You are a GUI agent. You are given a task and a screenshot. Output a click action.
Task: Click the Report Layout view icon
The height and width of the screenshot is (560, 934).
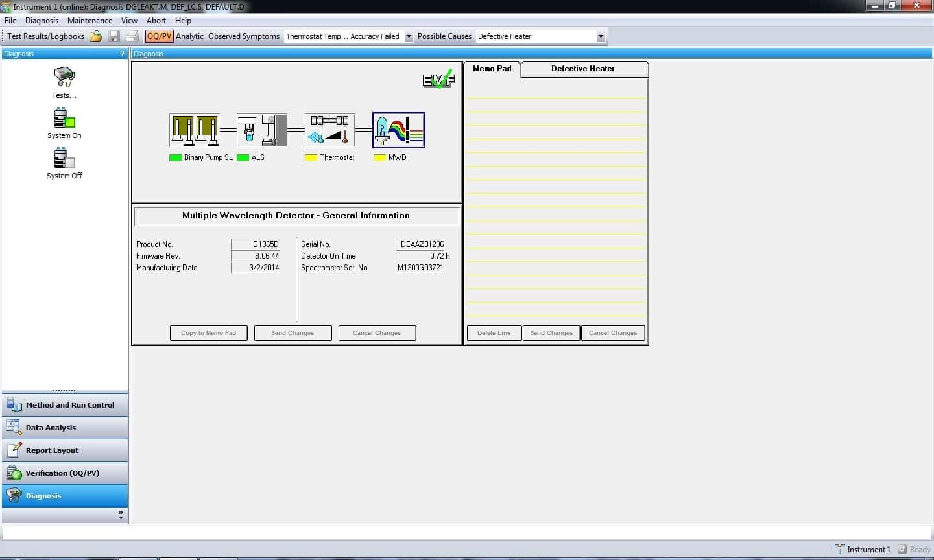pos(14,450)
